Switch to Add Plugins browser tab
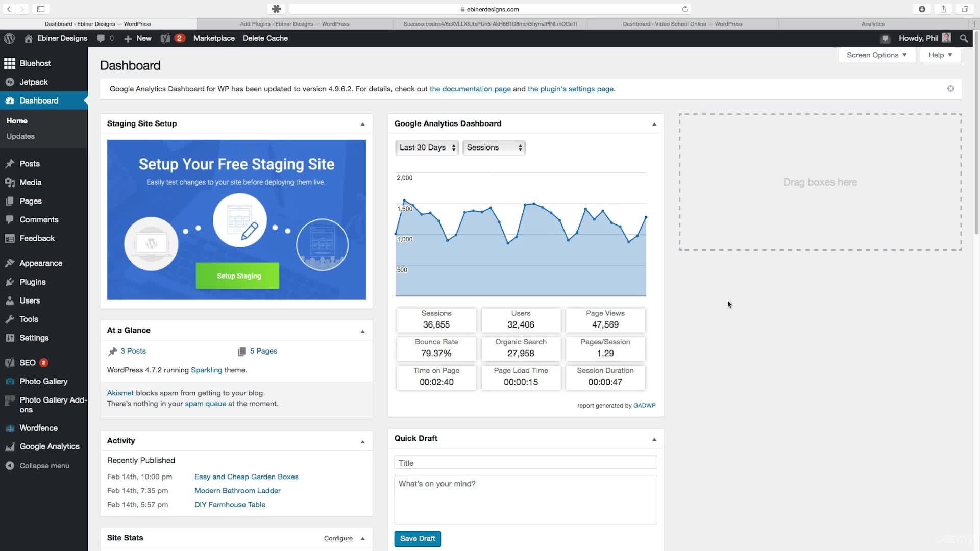This screenshot has width=980, height=551. click(295, 24)
